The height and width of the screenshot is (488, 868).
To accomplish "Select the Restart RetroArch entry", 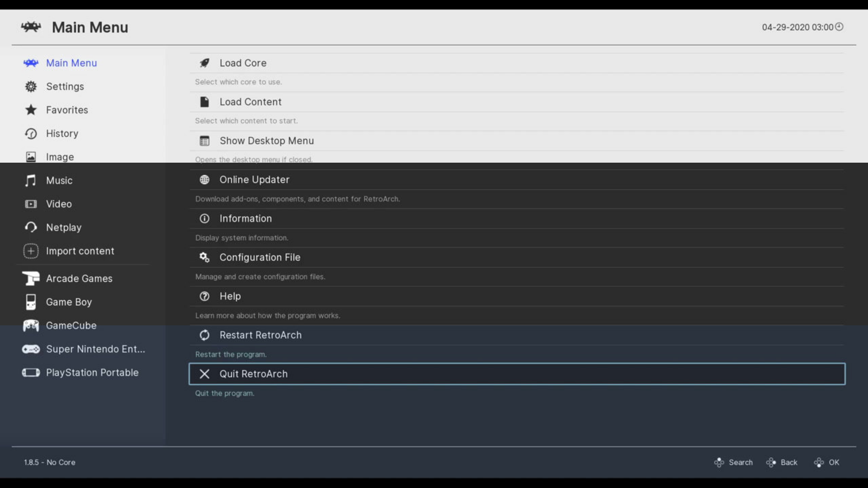I will 517,335.
